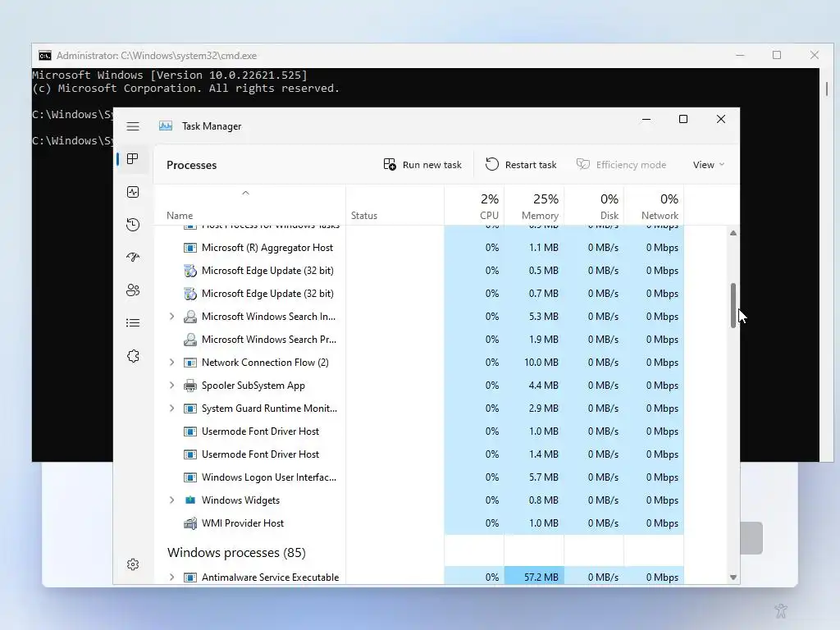Click the scroll up arrow in process list
The height and width of the screenshot is (630, 840).
tap(733, 233)
